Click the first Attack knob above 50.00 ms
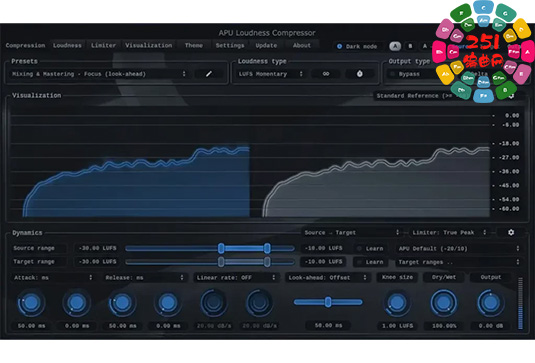 [x=31, y=303]
